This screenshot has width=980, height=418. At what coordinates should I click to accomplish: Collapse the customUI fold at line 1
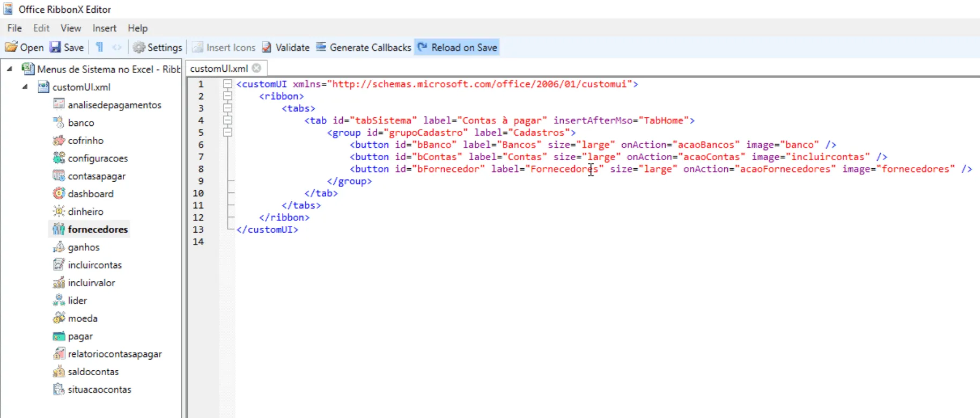click(x=227, y=84)
